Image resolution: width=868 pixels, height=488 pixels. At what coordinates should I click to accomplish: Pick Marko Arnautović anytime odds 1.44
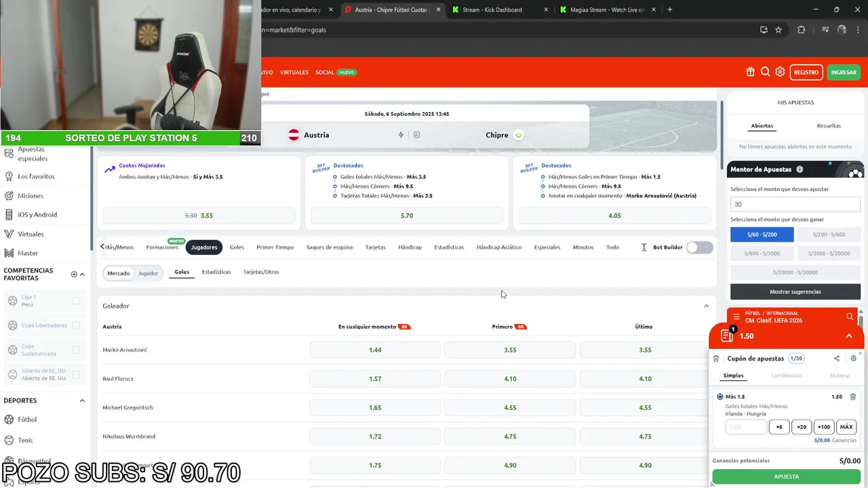pos(375,350)
